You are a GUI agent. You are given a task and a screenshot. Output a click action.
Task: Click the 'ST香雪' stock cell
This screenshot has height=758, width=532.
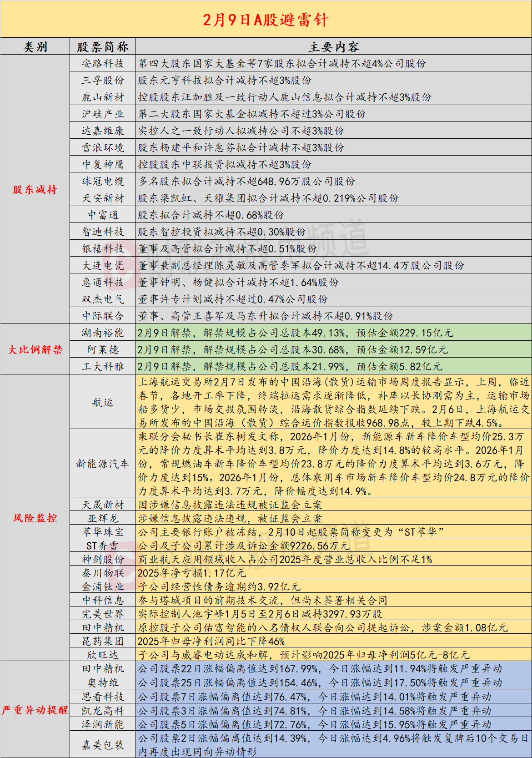pos(103,546)
